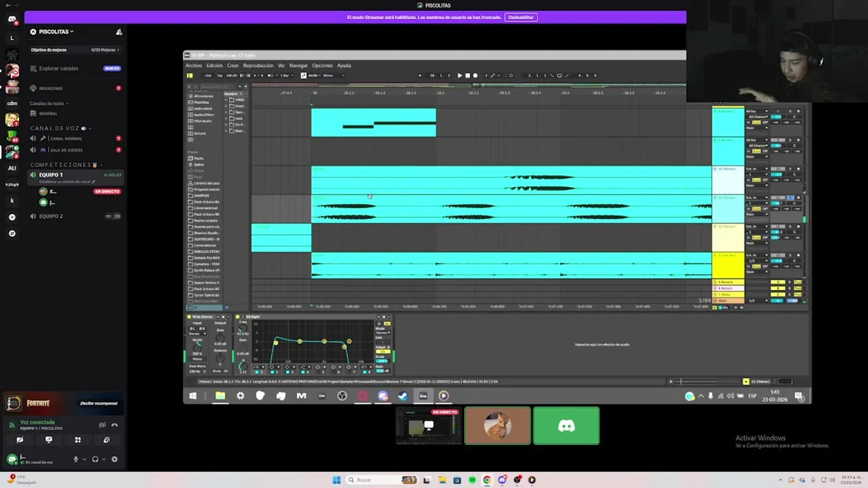Click the Windows Start button on the bottom taskbar
The height and width of the screenshot is (488, 868).
336,480
